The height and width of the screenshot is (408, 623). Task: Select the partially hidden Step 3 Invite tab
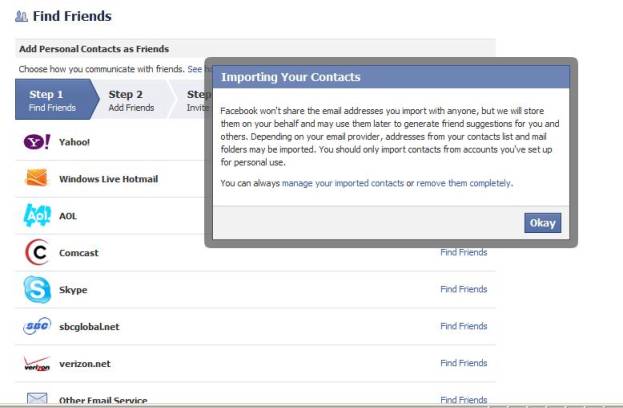click(x=193, y=99)
